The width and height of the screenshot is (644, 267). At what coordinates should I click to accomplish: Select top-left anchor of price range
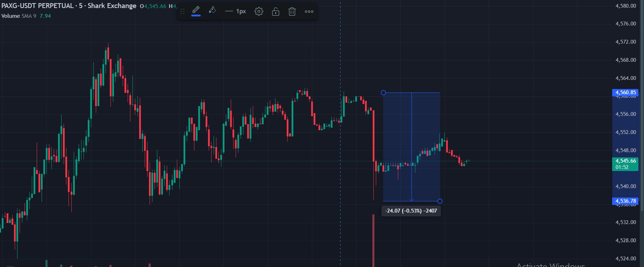[383, 92]
